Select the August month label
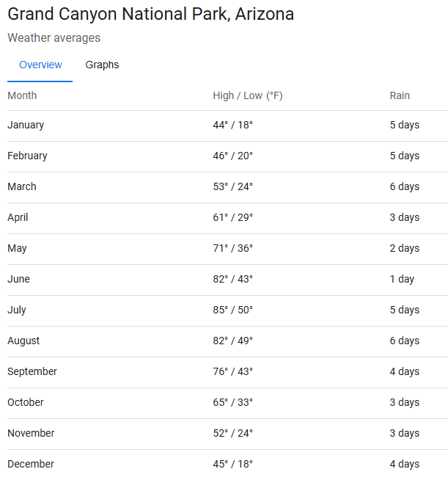Image resolution: width=448 pixels, height=480 pixels. [x=23, y=341]
